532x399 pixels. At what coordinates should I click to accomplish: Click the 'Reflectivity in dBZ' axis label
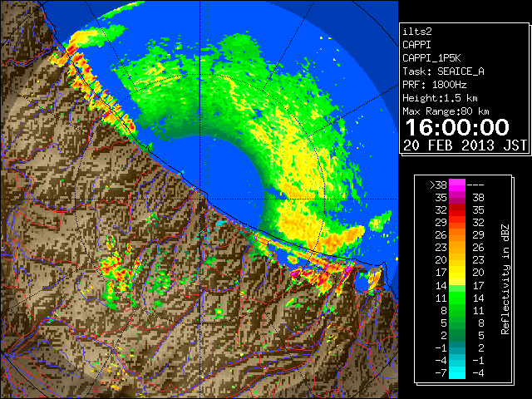505,279
